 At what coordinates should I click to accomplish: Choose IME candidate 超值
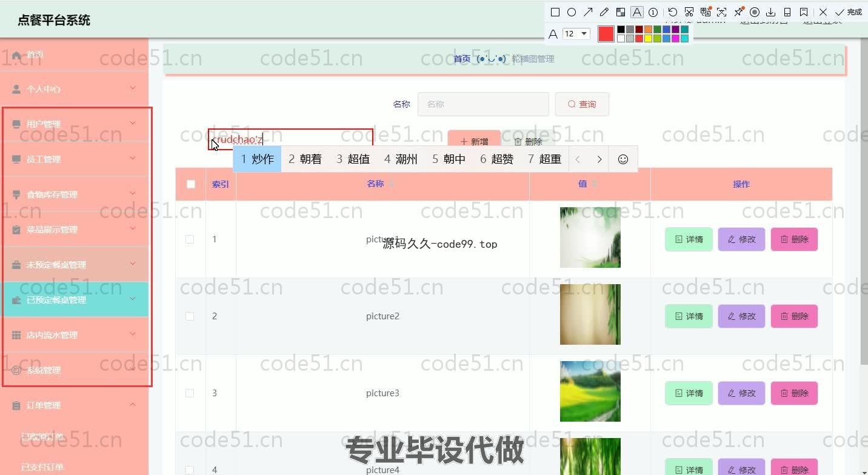pyautogui.click(x=353, y=159)
